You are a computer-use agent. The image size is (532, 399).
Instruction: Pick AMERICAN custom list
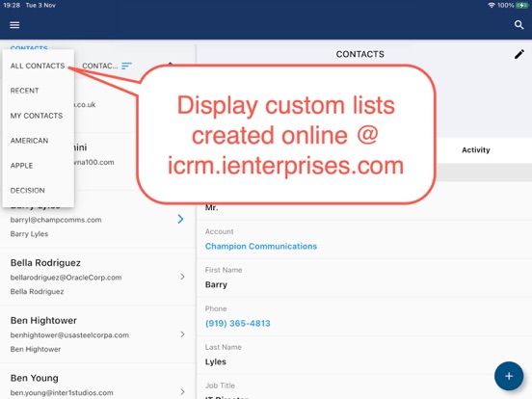[29, 141]
